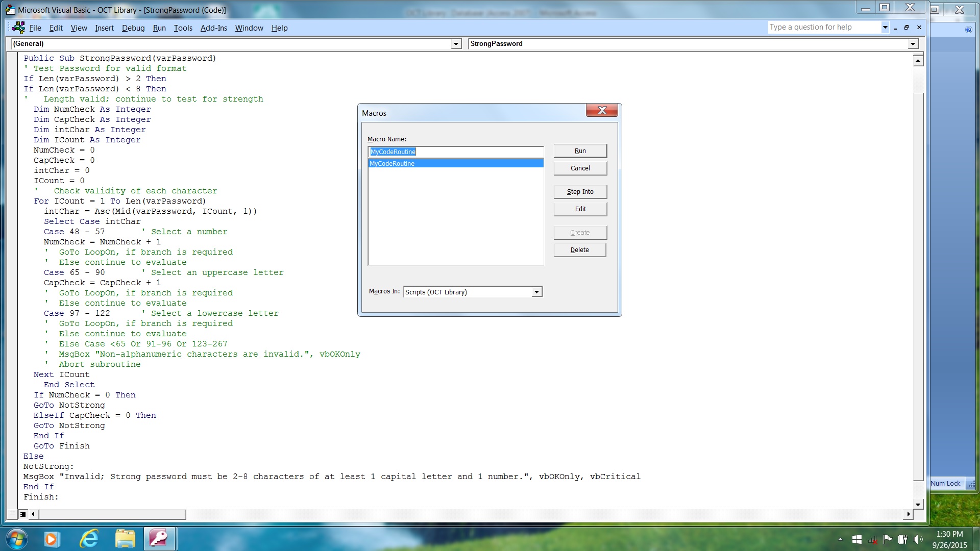Click the code pane scroll down arrow

[918, 504]
